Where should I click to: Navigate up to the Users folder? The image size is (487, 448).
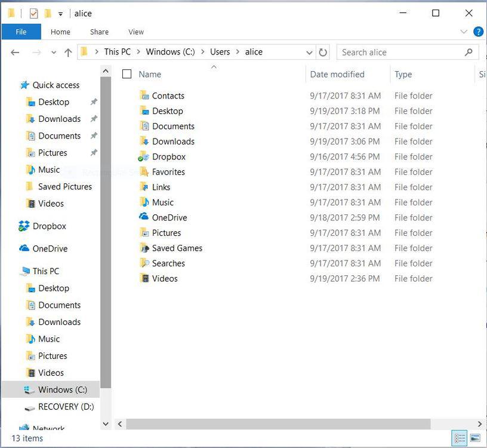coord(68,52)
